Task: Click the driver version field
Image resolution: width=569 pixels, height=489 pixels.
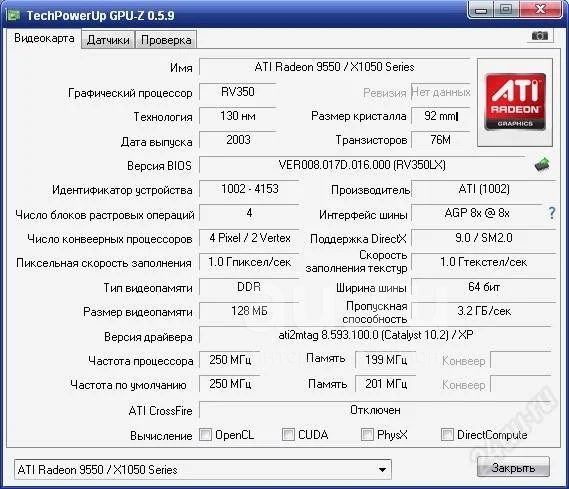Action: pyautogui.click(x=376, y=335)
